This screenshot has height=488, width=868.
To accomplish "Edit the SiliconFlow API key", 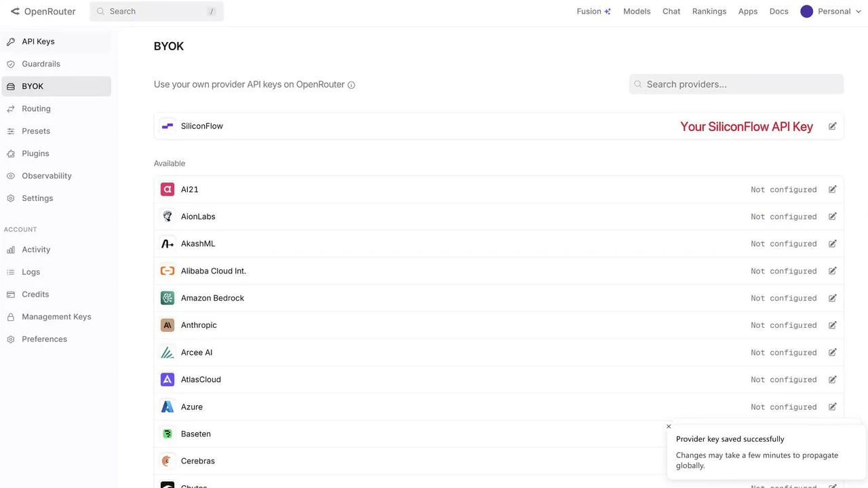I will pyautogui.click(x=832, y=126).
